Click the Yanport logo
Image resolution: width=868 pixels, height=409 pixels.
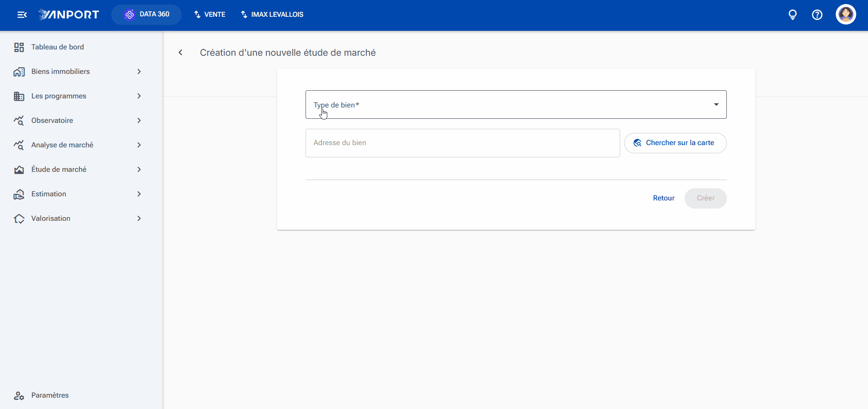69,15
